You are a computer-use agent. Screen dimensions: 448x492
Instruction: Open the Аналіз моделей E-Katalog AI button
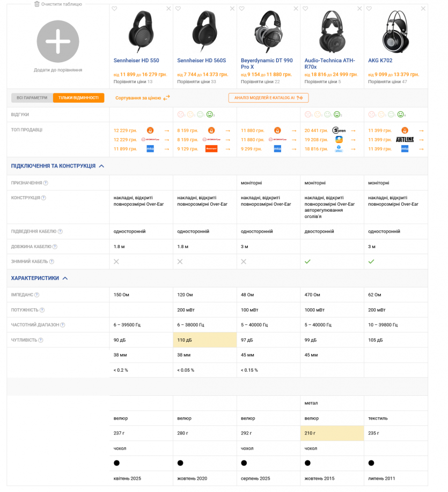[x=268, y=98]
